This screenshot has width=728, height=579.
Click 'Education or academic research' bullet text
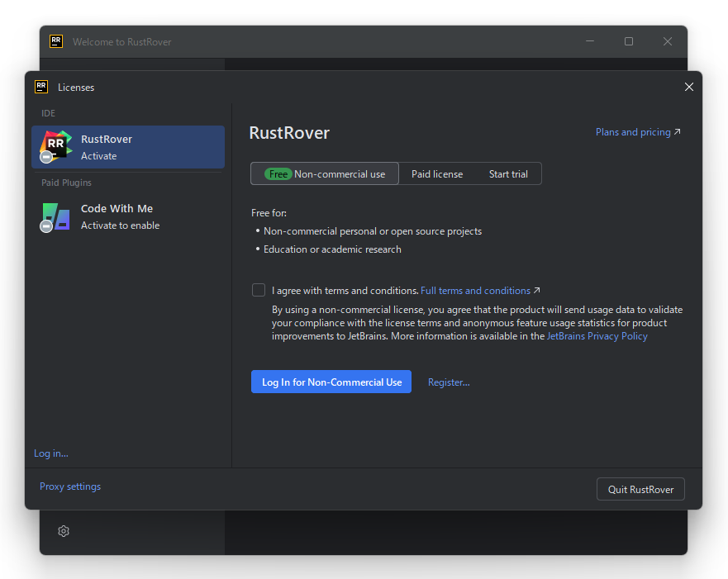[332, 249]
